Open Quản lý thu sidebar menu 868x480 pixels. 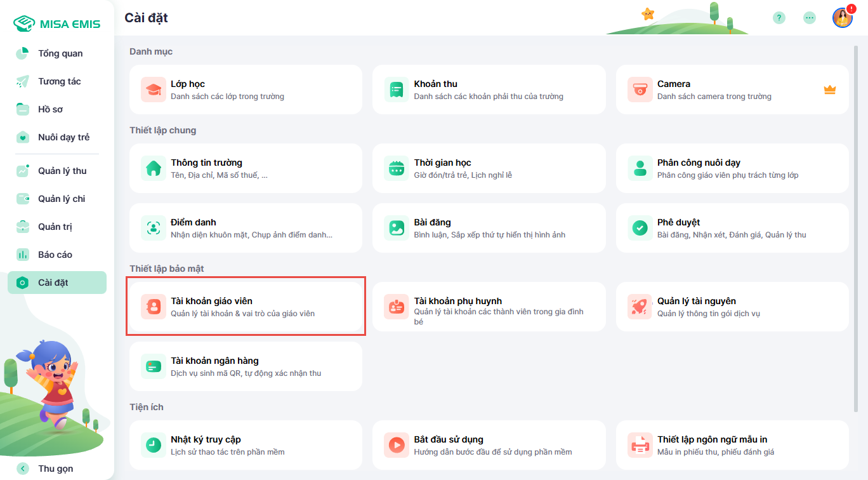(62, 171)
